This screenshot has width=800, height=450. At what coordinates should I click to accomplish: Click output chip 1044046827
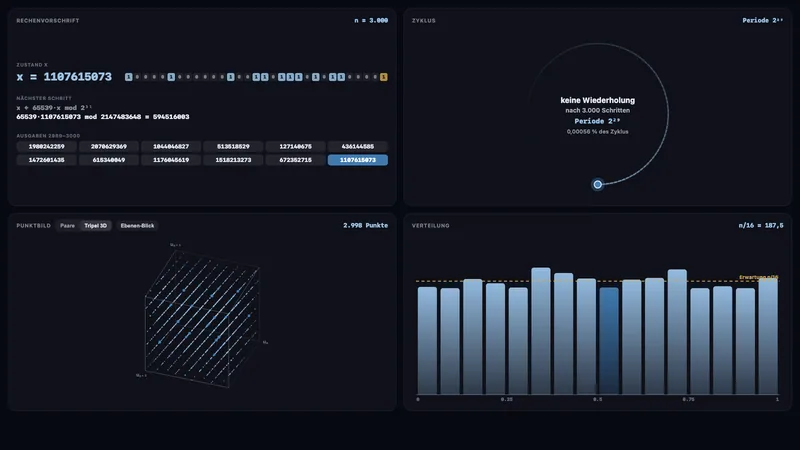[x=171, y=146]
